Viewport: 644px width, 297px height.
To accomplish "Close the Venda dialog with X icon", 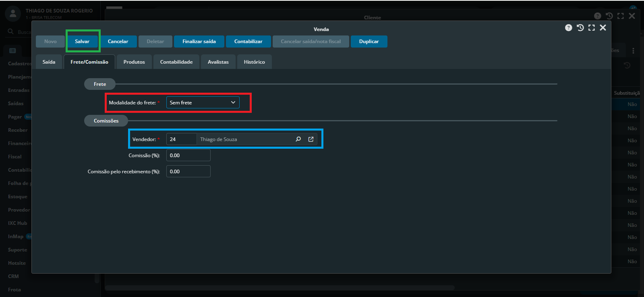I will pos(603,28).
